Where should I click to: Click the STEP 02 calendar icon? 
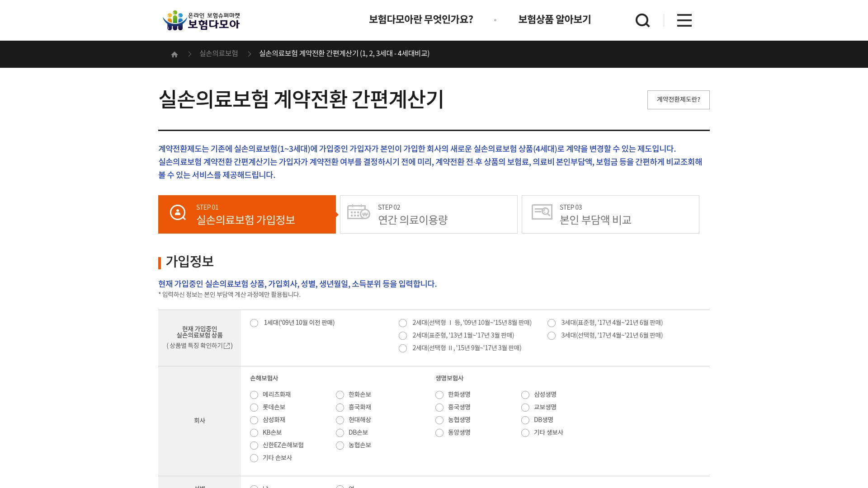[358, 212]
